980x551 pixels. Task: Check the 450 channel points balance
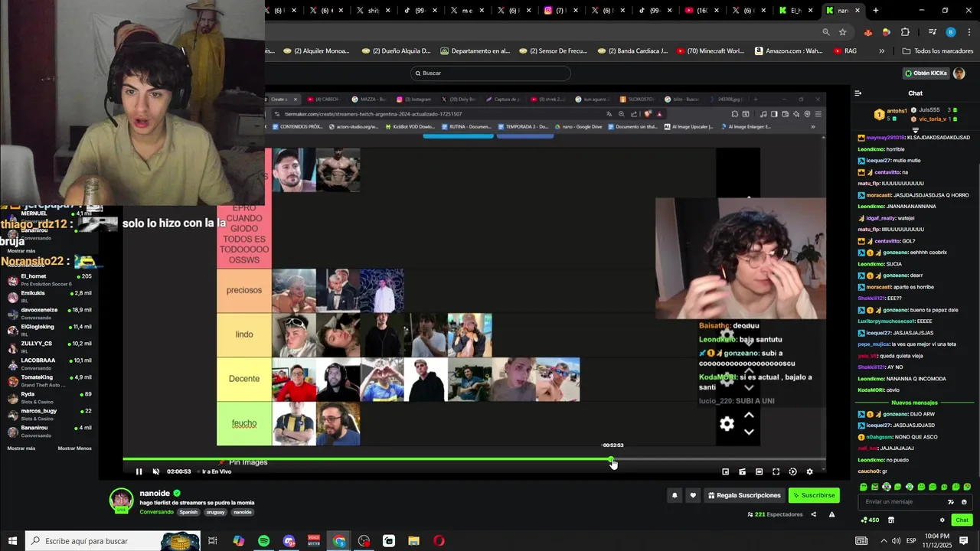coord(870,520)
